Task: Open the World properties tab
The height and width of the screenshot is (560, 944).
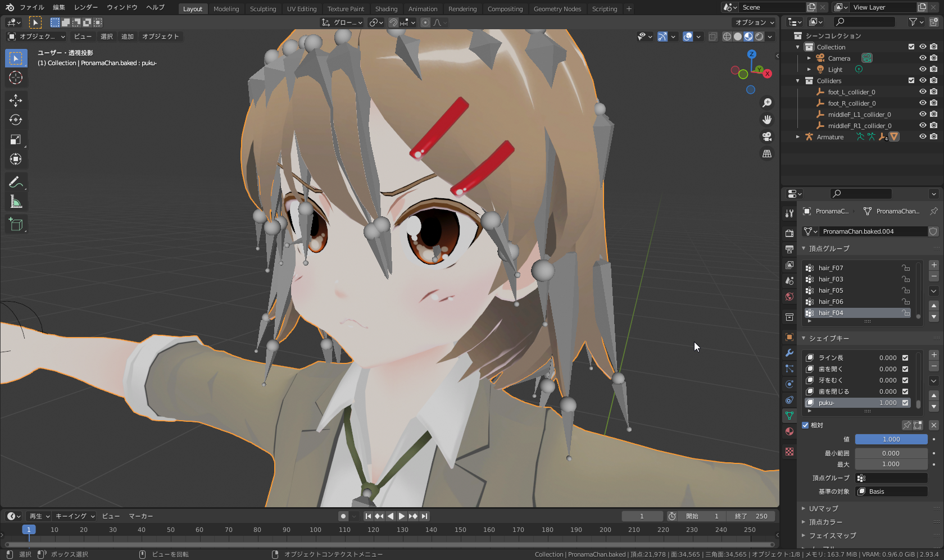Action: coord(789,297)
